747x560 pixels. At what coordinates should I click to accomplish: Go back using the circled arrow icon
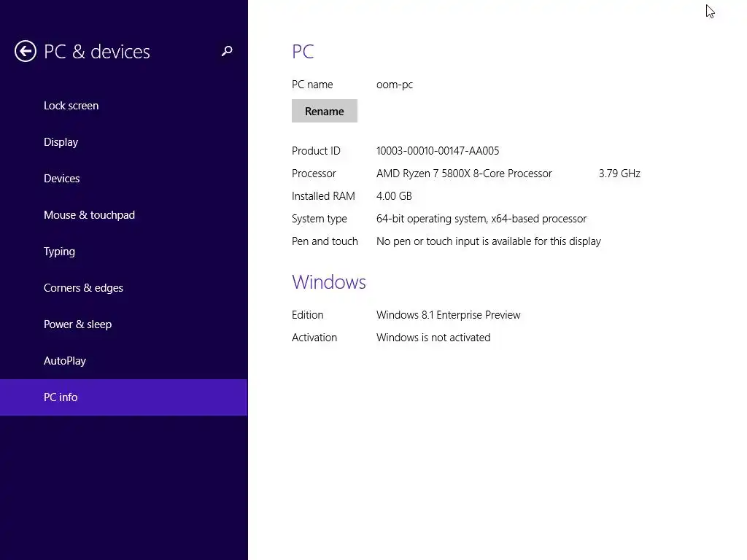point(26,51)
